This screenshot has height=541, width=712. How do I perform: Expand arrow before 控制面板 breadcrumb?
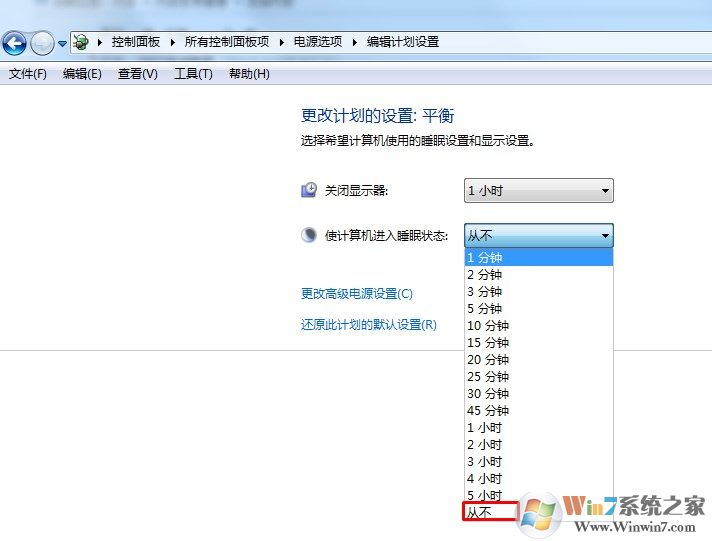click(x=100, y=42)
